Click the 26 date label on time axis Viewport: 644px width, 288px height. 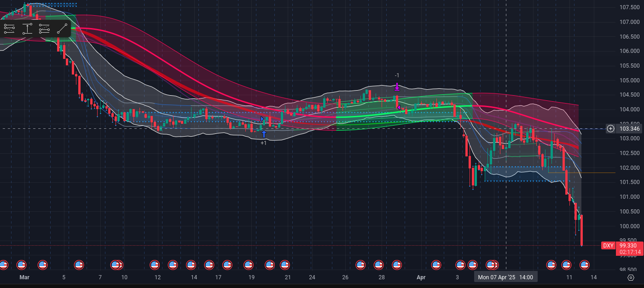(345, 277)
